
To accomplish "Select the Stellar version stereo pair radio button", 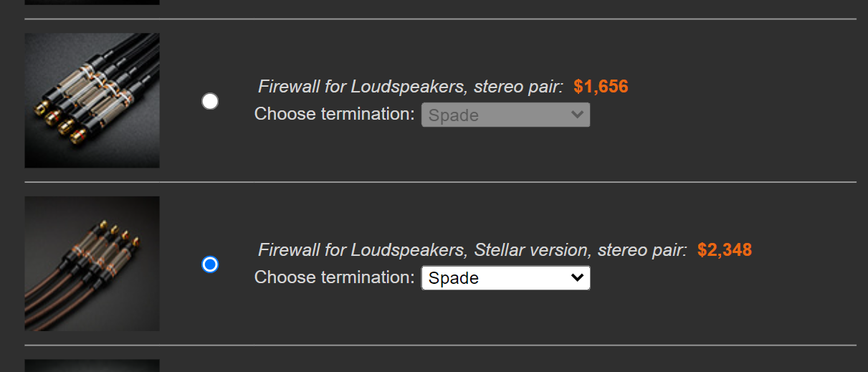I will point(210,265).
